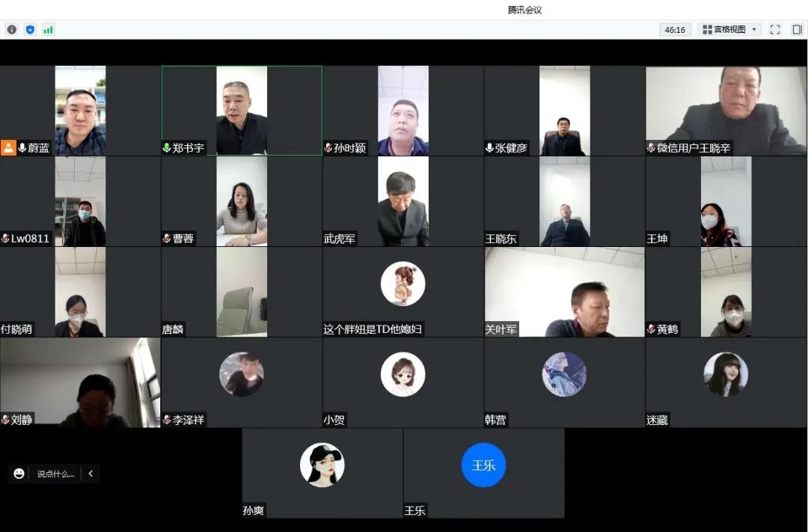This screenshot has width=808, height=532.
Task: Toggle the side panel icon at top right
Action: tap(797, 30)
